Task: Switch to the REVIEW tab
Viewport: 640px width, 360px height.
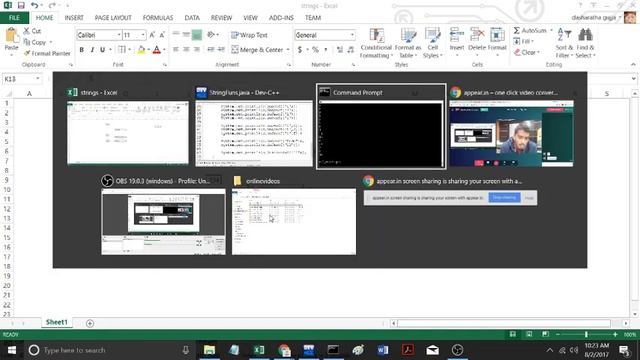Action: [221, 18]
